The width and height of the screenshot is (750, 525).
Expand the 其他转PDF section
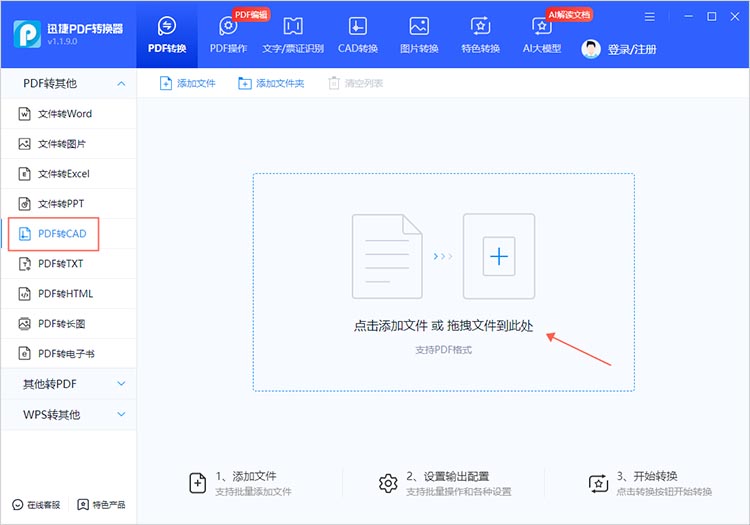pos(68,384)
